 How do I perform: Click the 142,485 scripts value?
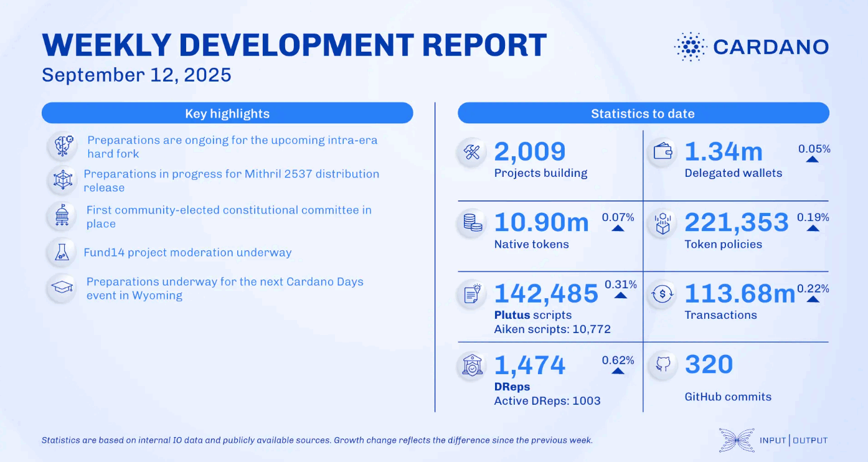546,293
